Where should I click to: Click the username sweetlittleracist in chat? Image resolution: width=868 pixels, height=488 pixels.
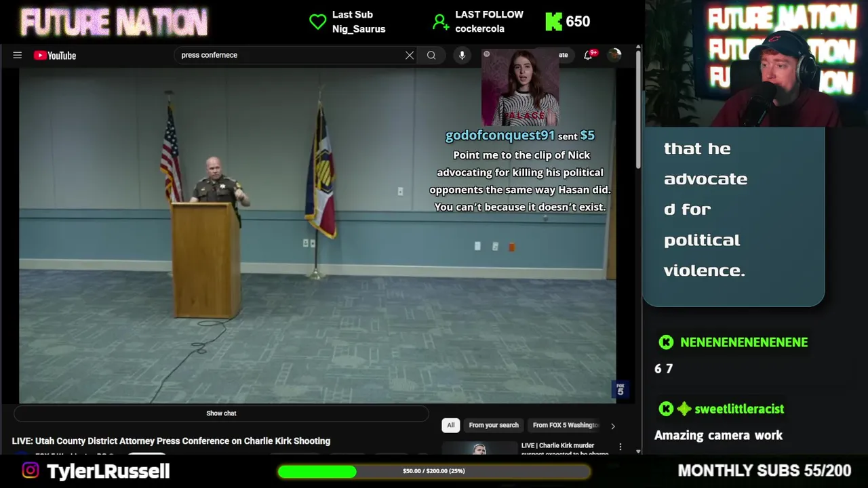pyautogui.click(x=739, y=409)
